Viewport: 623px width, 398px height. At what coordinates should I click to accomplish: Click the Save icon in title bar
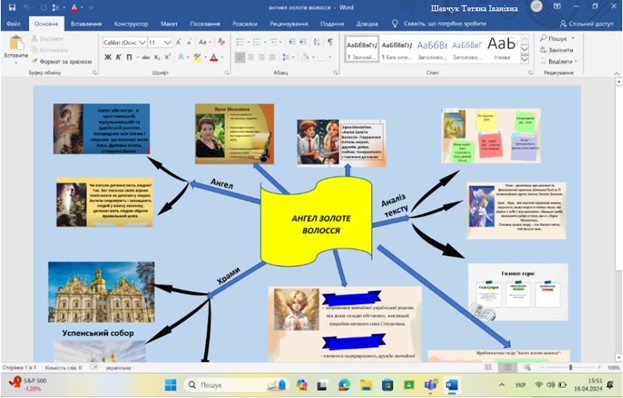12,8
